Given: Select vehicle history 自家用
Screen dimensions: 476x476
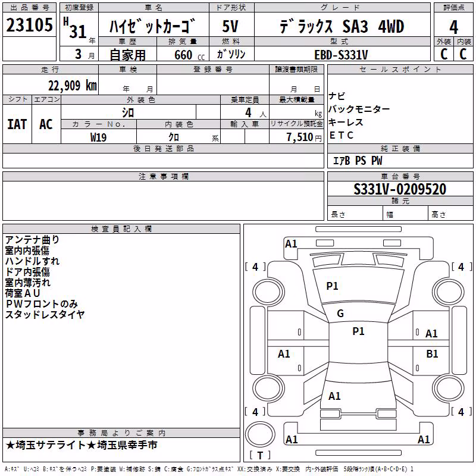Looking at the screenshot, I should click(x=127, y=55).
